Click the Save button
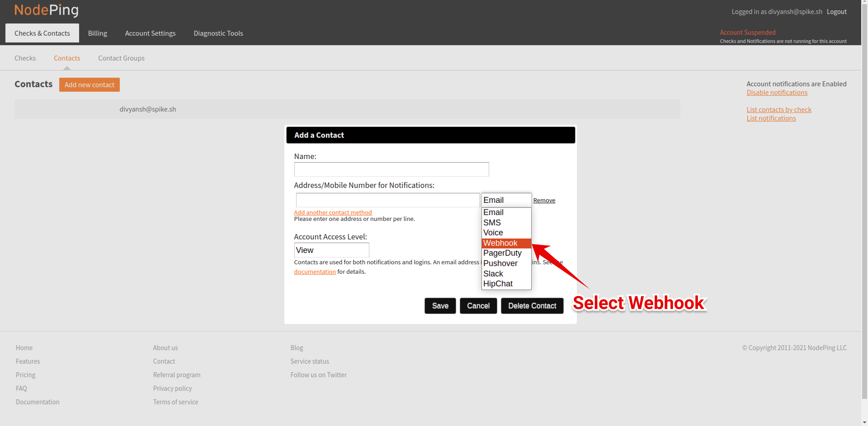Screen dimensions: 868x426 (x=440, y=306)
